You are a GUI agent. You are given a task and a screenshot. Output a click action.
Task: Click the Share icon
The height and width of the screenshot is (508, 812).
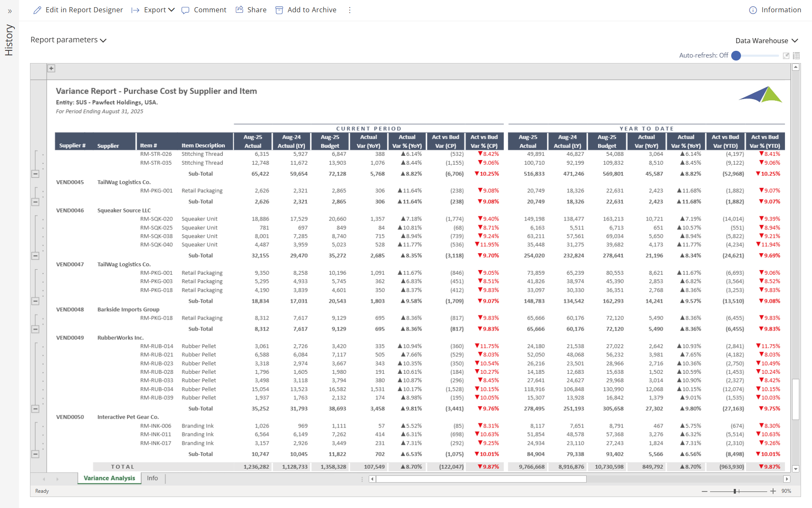tap(240, 9)
